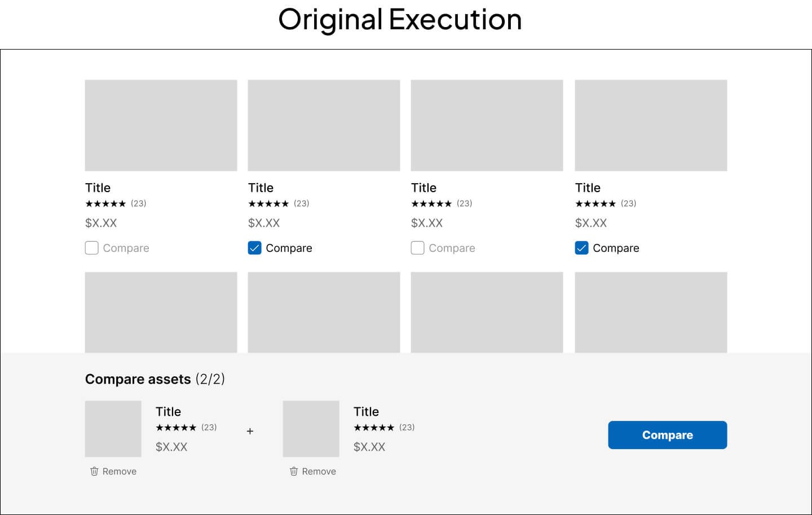This screenshot has height=515, width=812.
Task: Enable Compare checkbox on first product
Action: pyautogui.click(x=92, y=248)
